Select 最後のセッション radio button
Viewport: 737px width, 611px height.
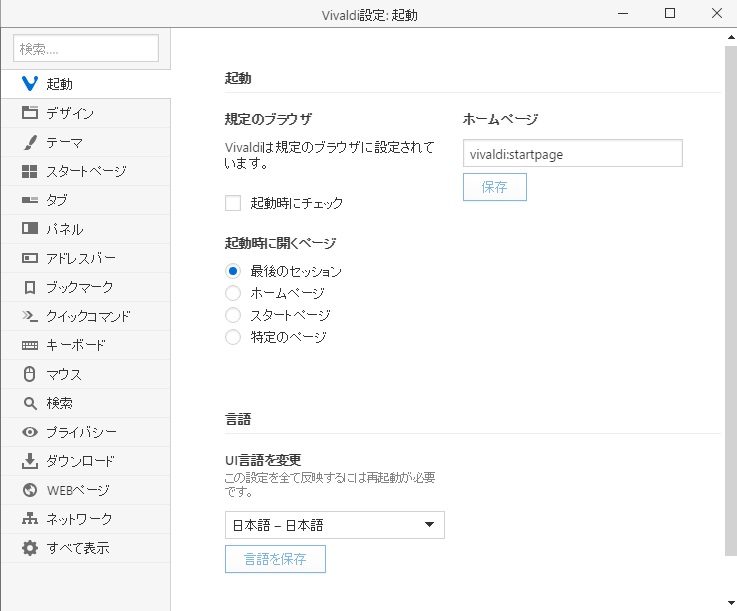point(233,271)
